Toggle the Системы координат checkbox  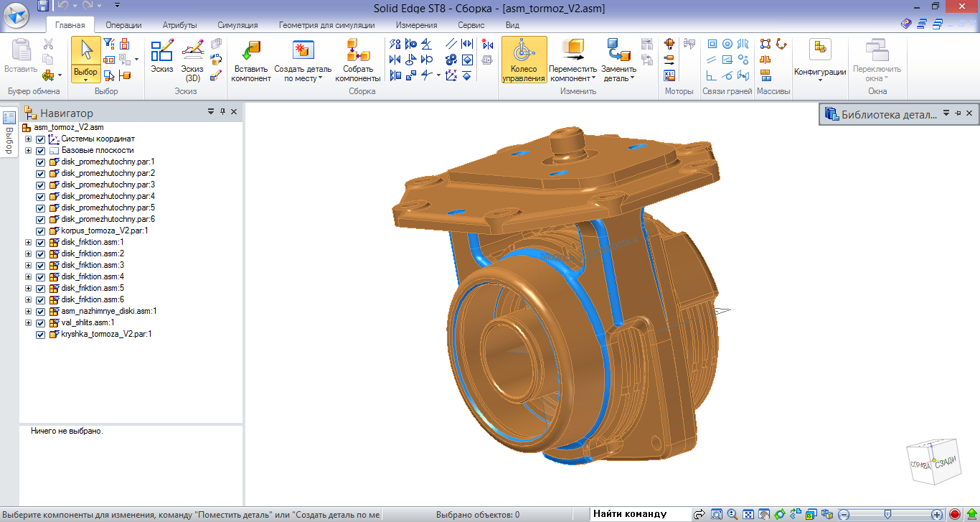[x=41, y=139]
